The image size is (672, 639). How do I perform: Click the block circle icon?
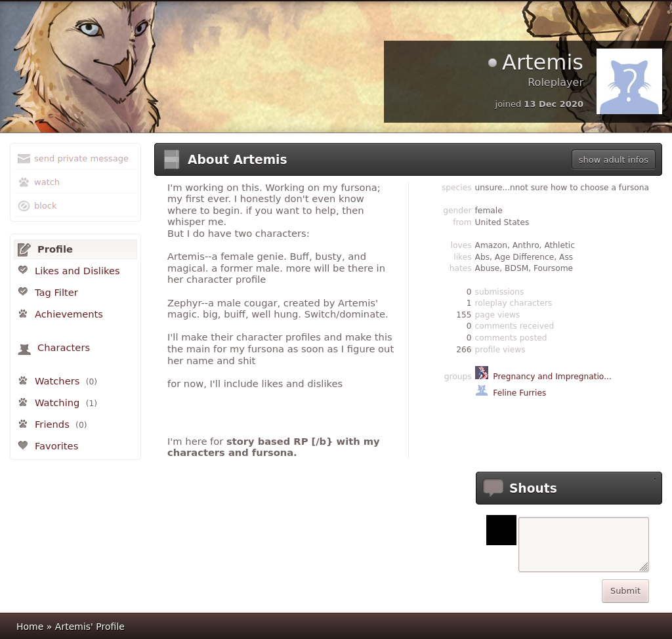tap(24, 206)
